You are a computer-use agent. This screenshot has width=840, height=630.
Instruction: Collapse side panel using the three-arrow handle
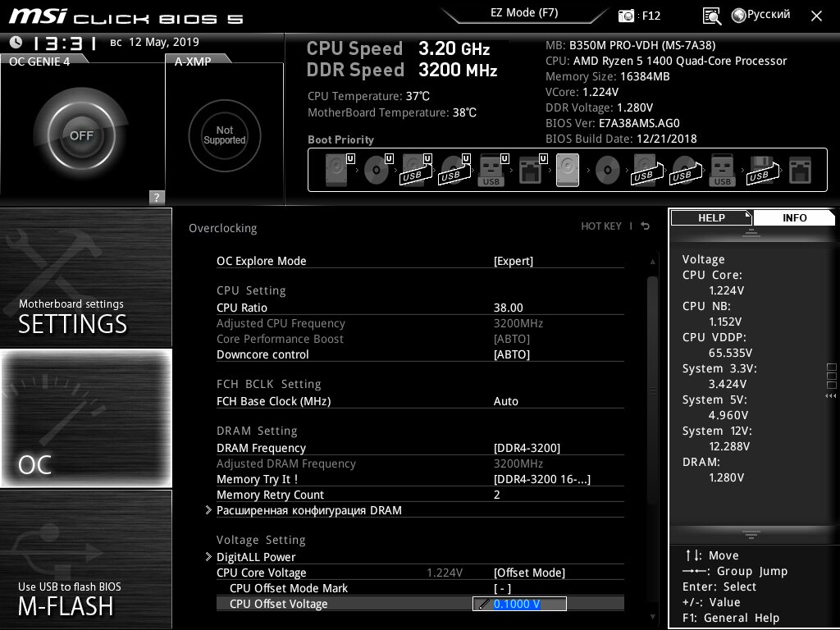(x=831, y=396)
